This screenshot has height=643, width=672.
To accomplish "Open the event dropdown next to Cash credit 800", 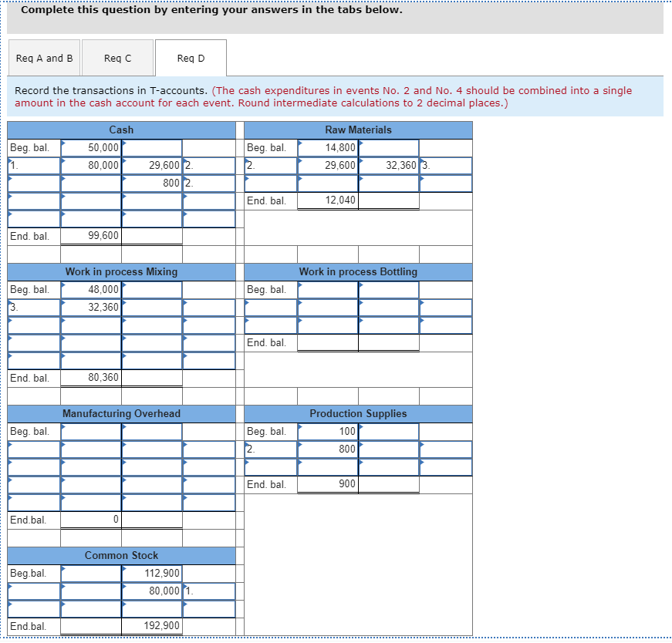I will coord(209,183).
